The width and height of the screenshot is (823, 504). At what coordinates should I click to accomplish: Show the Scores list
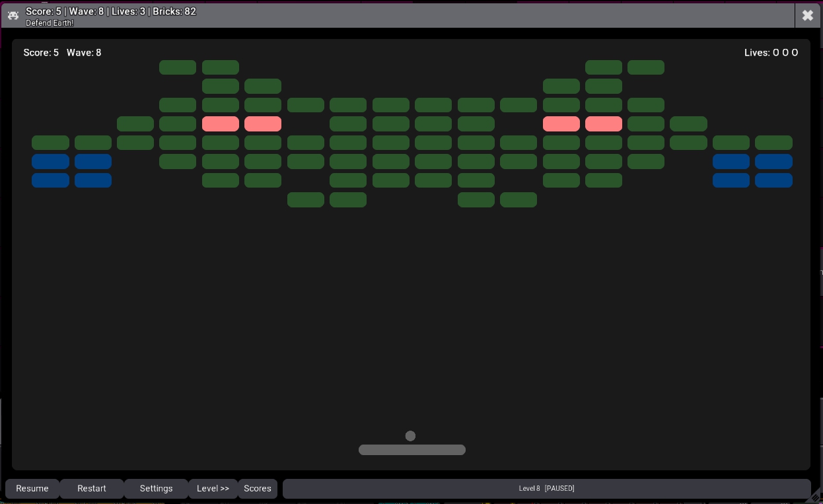[x=258, y=489]
